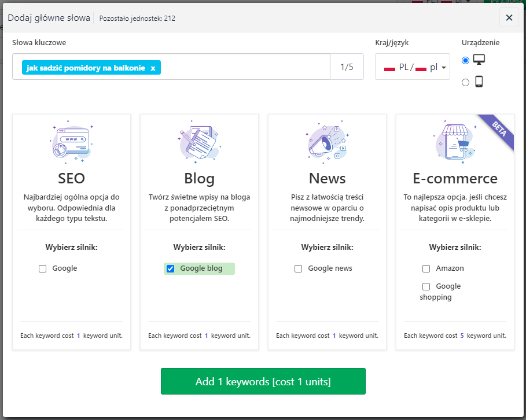526x420 pixels.
Task: Click the 'Urządzenie' label
Action: [480, 43]
